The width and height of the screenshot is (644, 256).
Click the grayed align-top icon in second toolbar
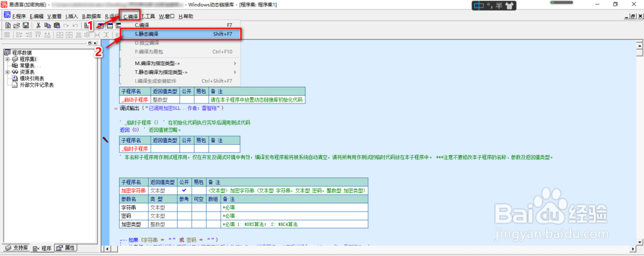click(38, 35)
